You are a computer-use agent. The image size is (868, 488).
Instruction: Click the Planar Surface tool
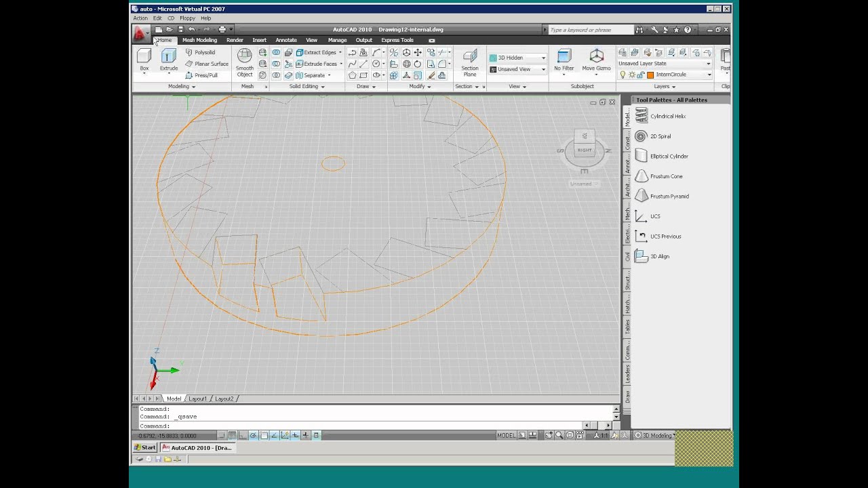[x=207, y=64]
